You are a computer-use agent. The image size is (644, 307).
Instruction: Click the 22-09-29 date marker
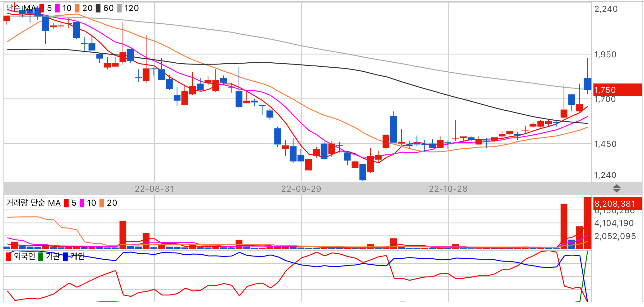tap(301, 189)
